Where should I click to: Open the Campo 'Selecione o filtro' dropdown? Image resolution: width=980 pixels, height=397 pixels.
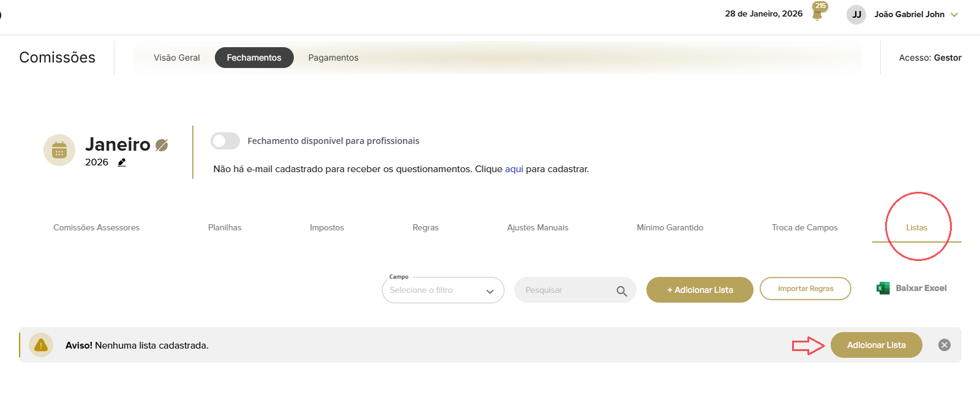pos(443,290)
